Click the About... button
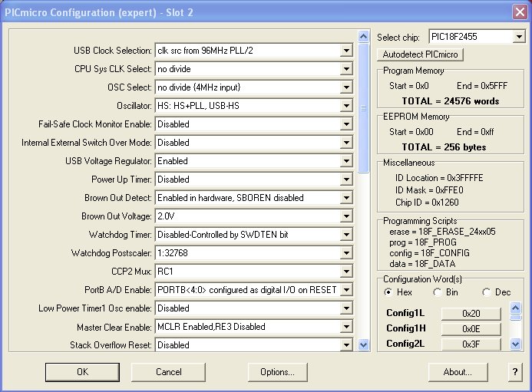The image size is (532, 392). click(458, 372)
